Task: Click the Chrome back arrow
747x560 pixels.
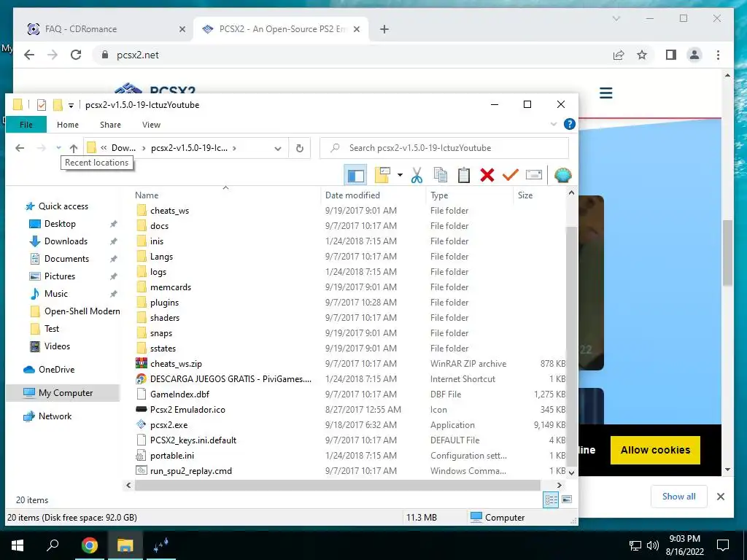Action: [x=29, y=55]
